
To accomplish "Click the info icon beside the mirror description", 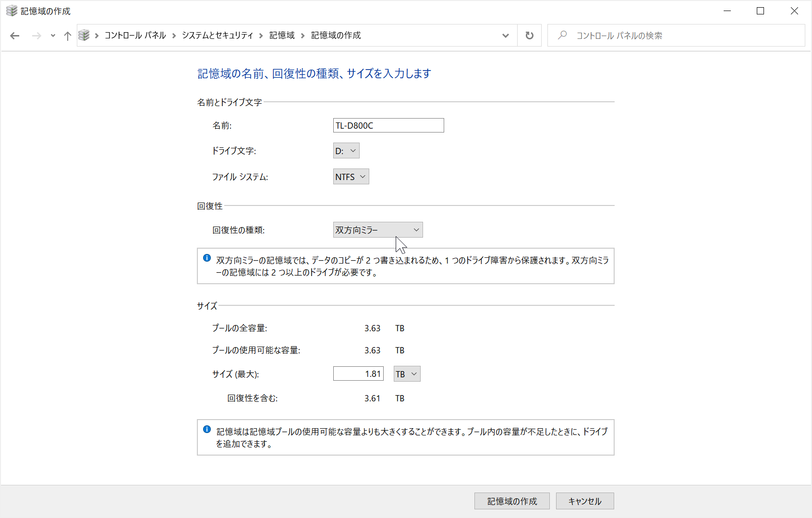I will [x=207, y=258].
